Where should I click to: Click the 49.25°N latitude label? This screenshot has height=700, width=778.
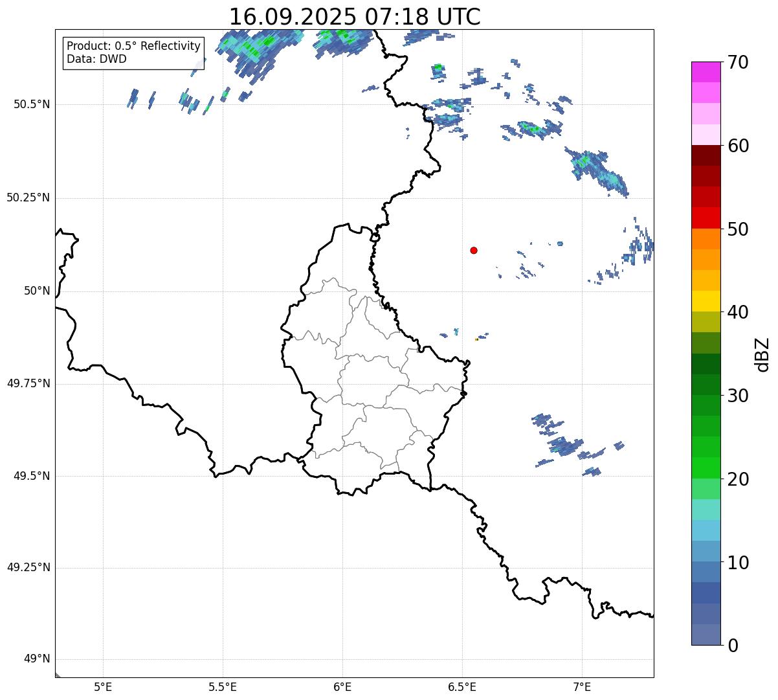pos(28,568)
